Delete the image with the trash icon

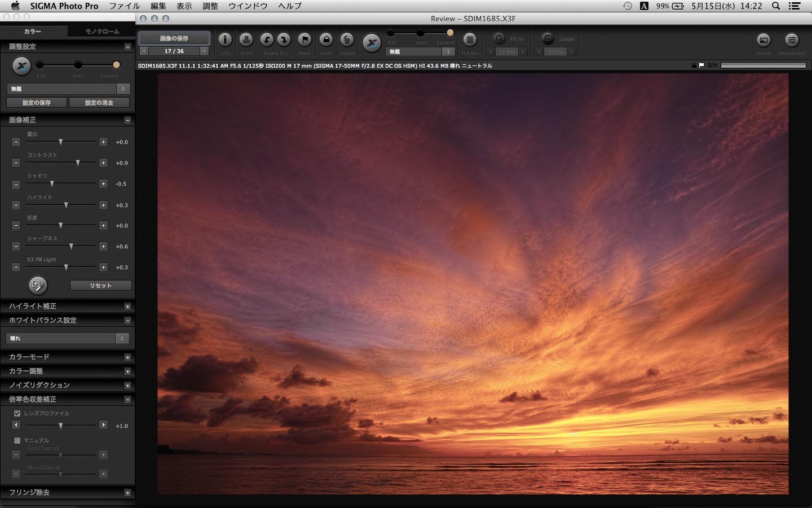347,40
